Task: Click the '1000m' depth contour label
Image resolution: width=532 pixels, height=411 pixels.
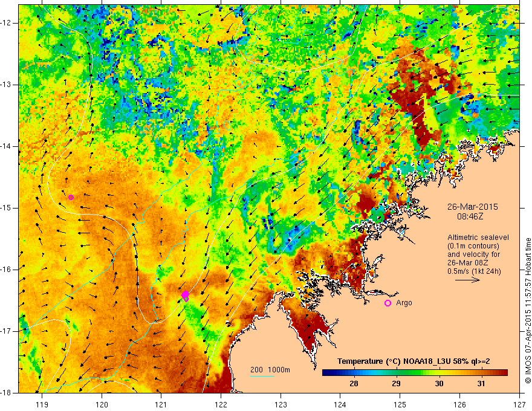Action: 279,370
